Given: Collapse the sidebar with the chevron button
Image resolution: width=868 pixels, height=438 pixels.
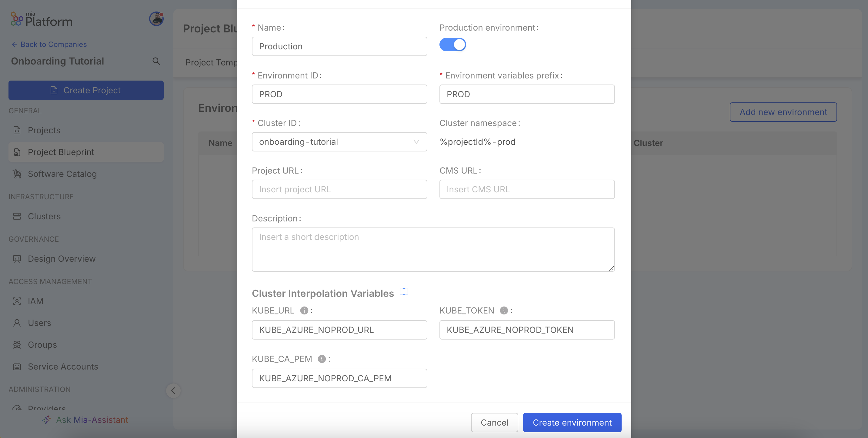Looking at the screenshot, I should click(x=173, y=391).
